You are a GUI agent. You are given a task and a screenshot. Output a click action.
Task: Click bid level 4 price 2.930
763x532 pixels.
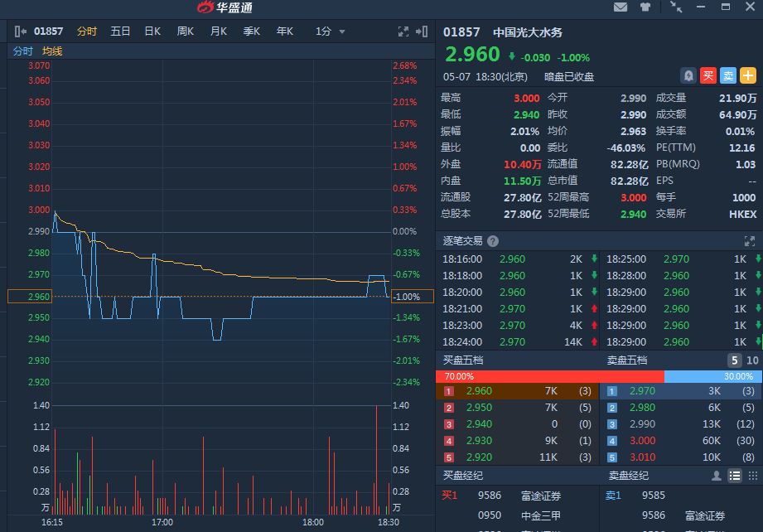point(479,441)
